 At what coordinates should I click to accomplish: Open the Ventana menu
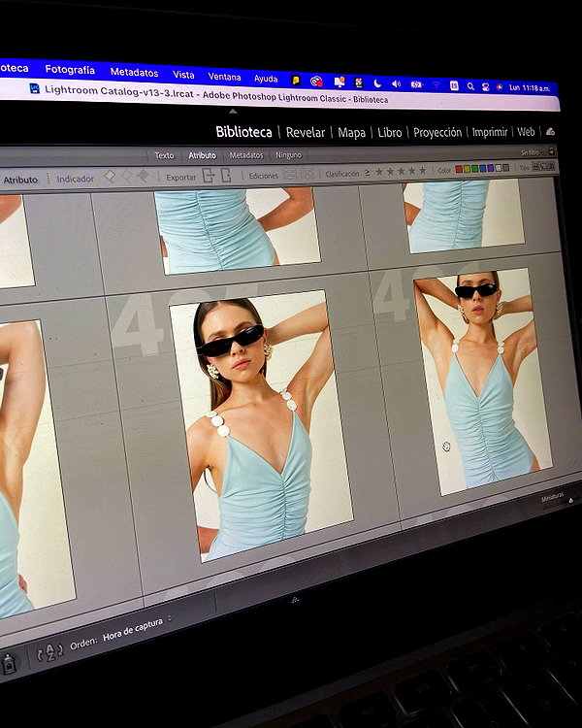(x=225, y=77)
